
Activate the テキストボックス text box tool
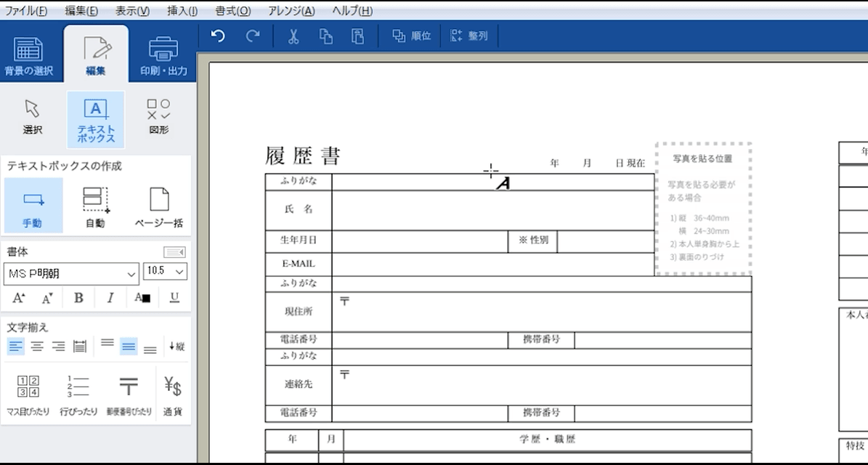click(x=95, y=118)
